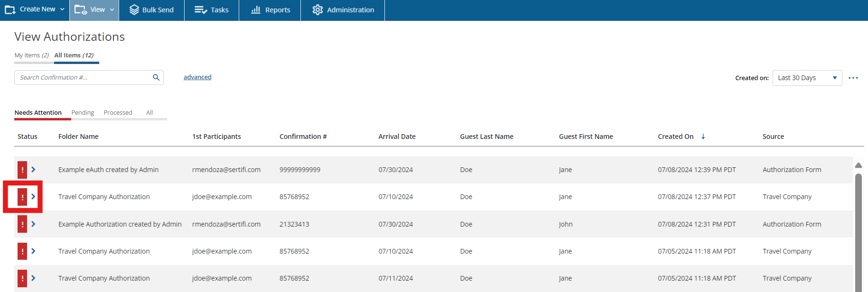Click alert icon for confirmation 21323413 row
Viewport: 868px width, 292px height.
click(x=22, y=224)
